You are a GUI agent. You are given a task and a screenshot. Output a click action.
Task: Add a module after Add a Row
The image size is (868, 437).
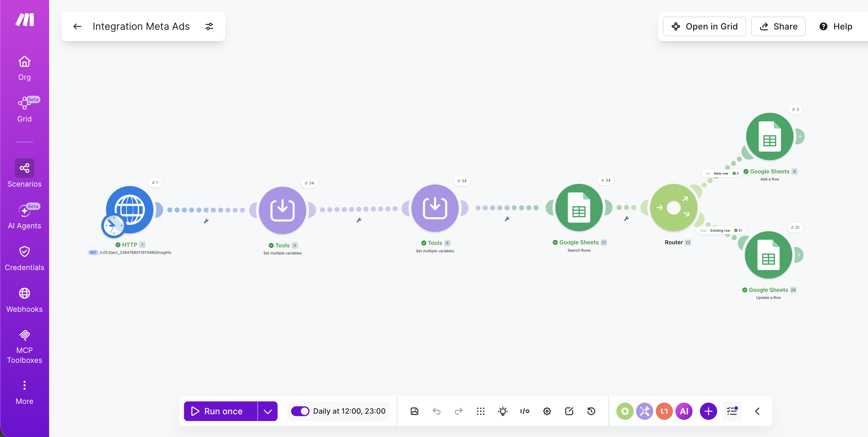coord(800,137)
